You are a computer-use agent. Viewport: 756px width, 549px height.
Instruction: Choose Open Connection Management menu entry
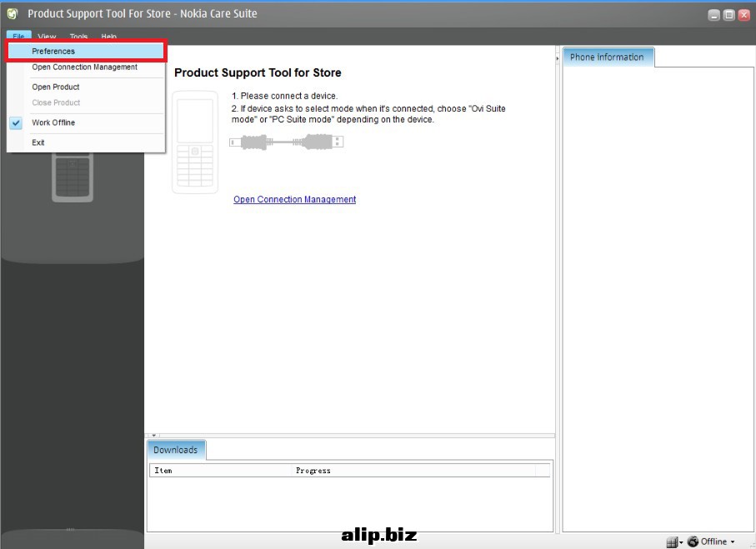coord(86,67)
